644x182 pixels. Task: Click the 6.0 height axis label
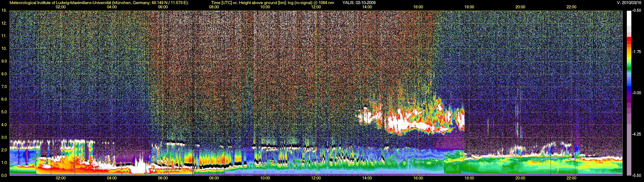[4, 99]
